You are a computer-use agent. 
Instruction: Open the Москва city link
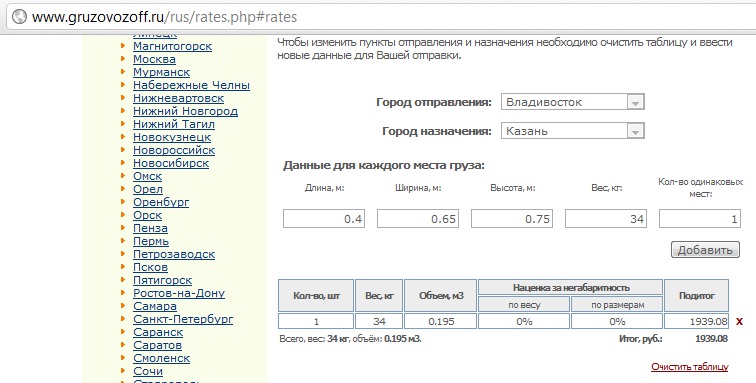[x=154, y=59]
